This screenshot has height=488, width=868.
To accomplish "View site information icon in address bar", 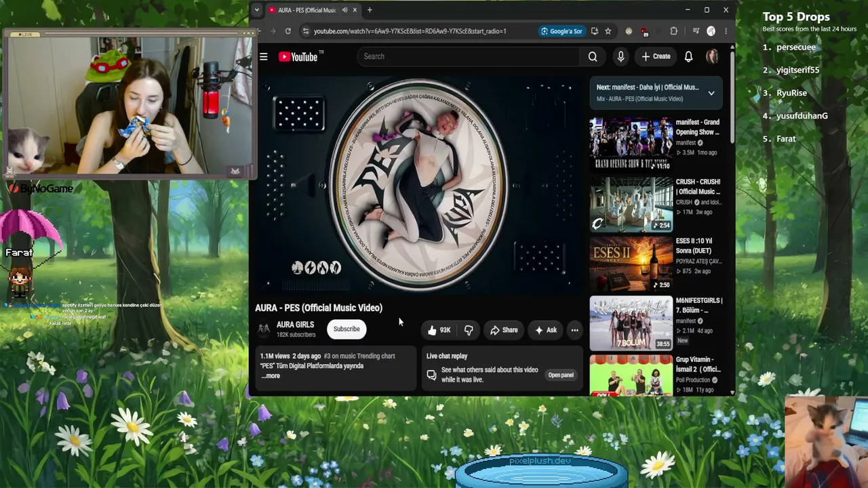I will pos(306,31).
